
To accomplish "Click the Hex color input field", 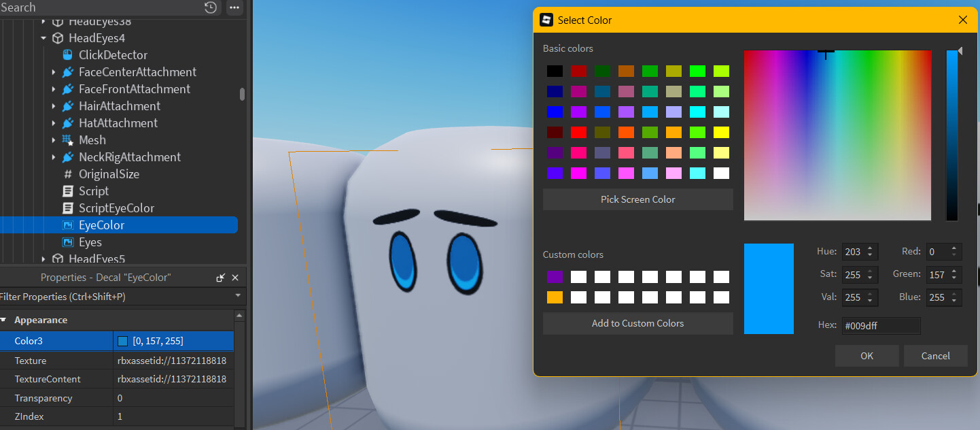I will pos(881,326).
